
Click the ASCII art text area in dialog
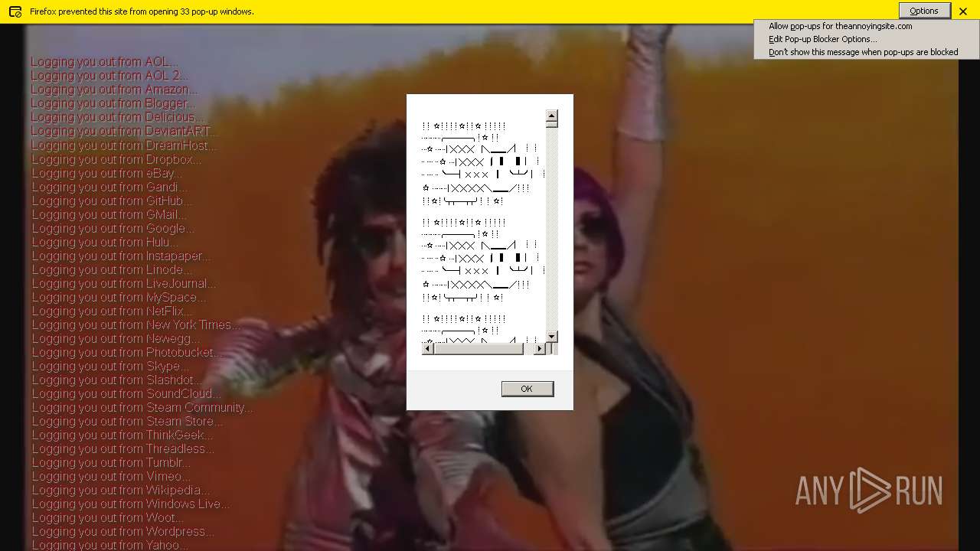click(483, 227)
